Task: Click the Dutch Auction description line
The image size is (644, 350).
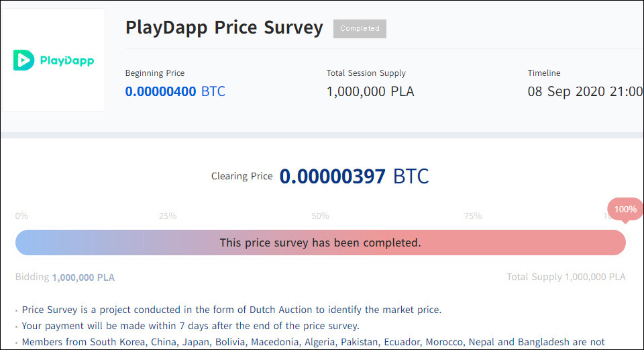Action: click(x=231, y=310)
